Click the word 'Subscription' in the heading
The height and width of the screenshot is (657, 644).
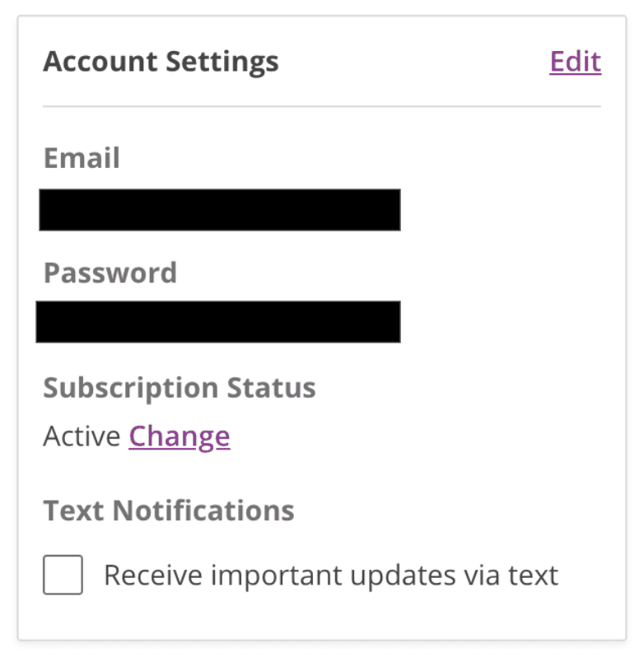pyautogui.click(x=131, y=388)
